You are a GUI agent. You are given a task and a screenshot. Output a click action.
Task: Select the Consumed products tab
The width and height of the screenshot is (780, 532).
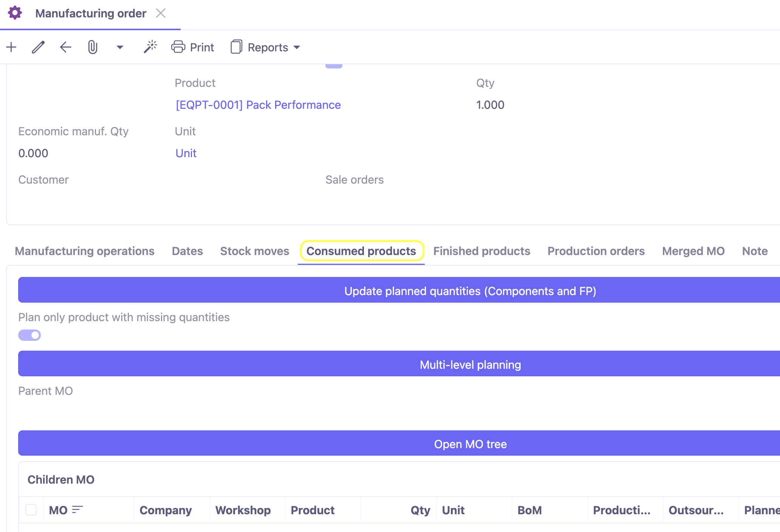tap(361, 251)
